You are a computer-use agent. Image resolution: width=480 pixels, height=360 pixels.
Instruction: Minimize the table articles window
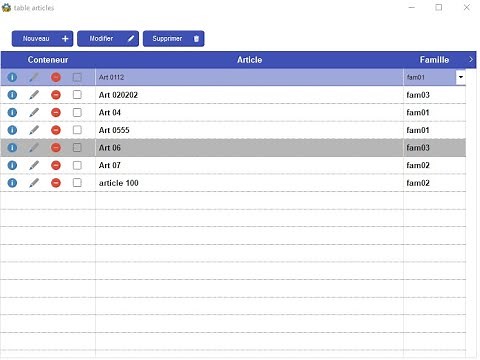point(412,7)
